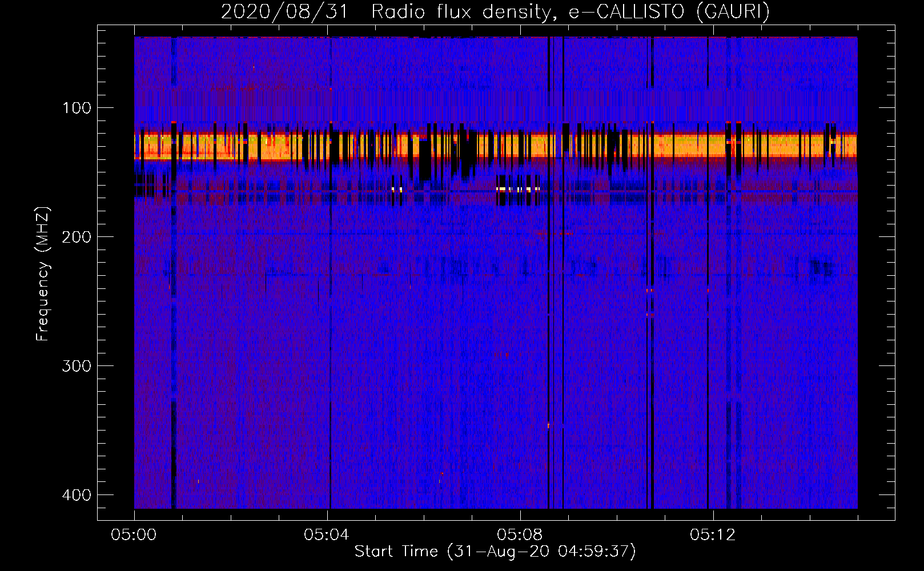Click the '05:08' time axis label
This screenshot has width=924, height=571.
tap(520, 535)
